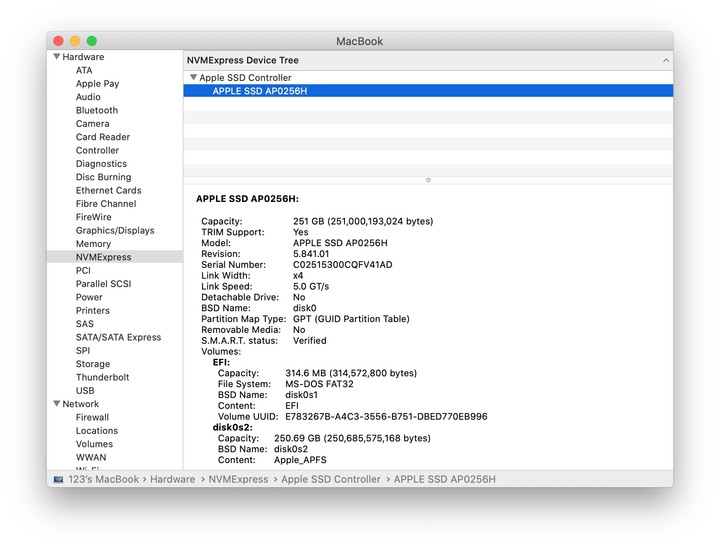Open Parallel SCSI information
The height and width of the screenshot is (549, 720).
(103, 284)
